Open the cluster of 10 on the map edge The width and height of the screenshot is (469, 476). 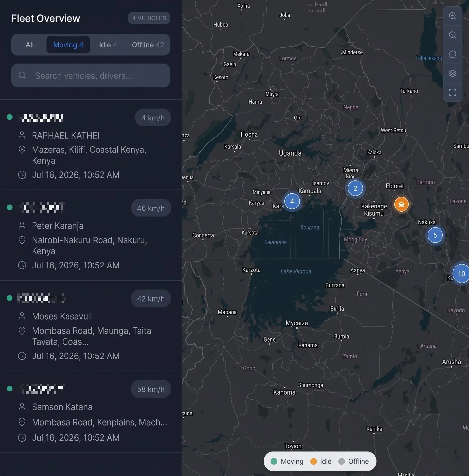(x=461, y=273)
